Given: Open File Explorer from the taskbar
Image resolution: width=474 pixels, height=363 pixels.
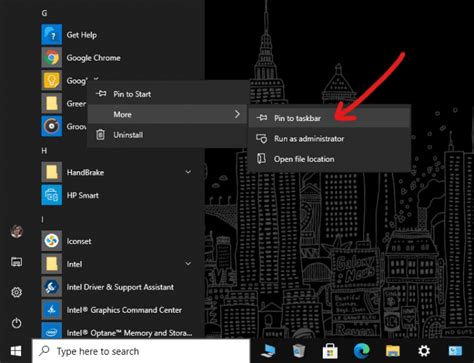Looking at the screenshot, I should click(393, 351).
